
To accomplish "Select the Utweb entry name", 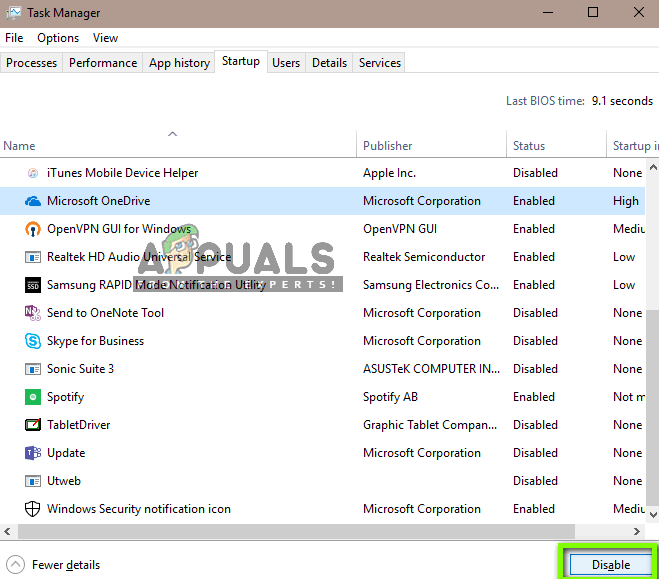I will click(x=64, y=481).
